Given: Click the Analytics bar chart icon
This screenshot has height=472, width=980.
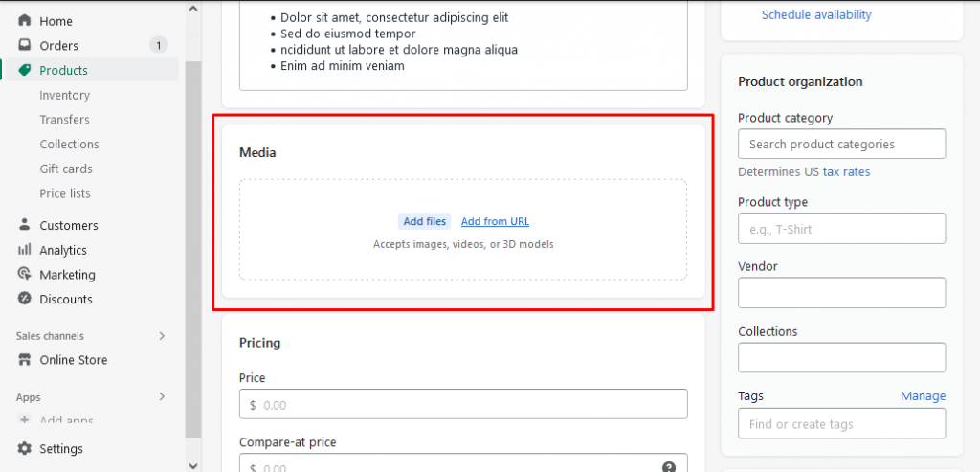Looking at the screenshot, I should coord(24,250).
